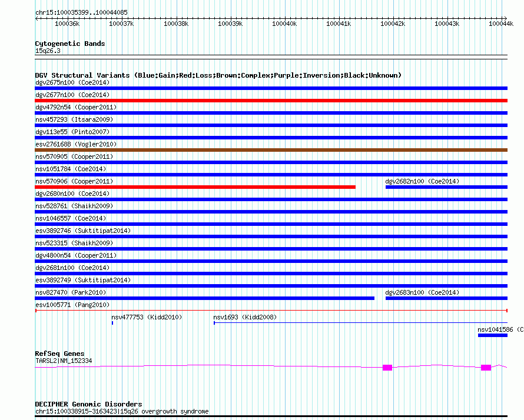This screenshot has height=420, width=524.
Task: Click the 100036k ruler tick label
Action: (x=67, y=24)
